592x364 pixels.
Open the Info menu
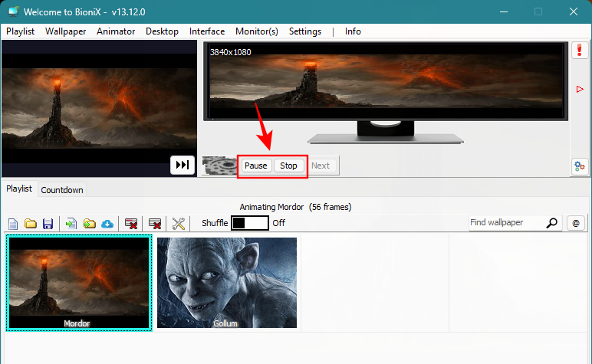(353, 31)
